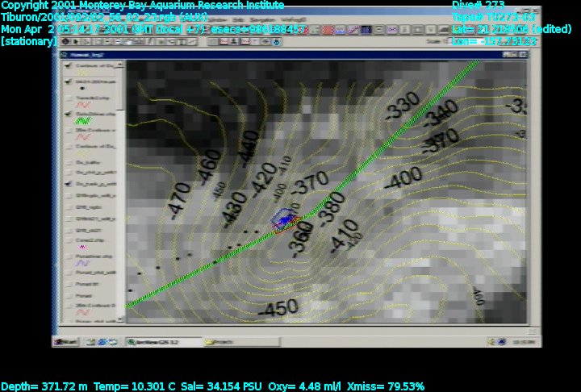Choose the Text (T) tool
Viewport: 581px width, 392px height.
(182, 42)
